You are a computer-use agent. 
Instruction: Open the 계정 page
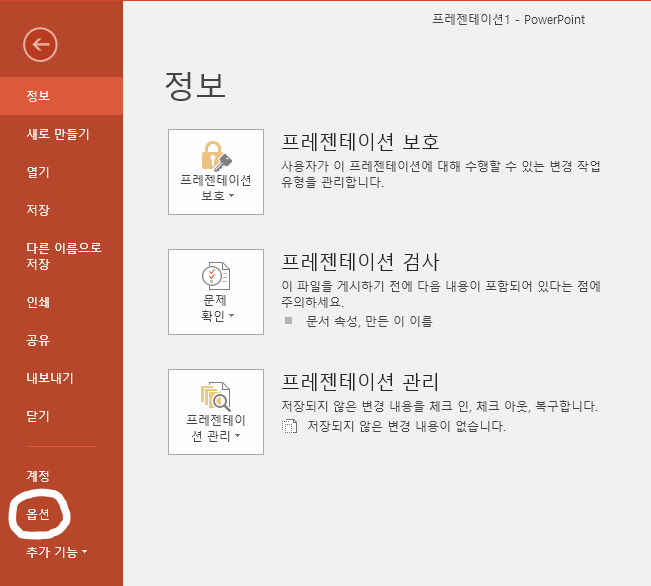61,476
